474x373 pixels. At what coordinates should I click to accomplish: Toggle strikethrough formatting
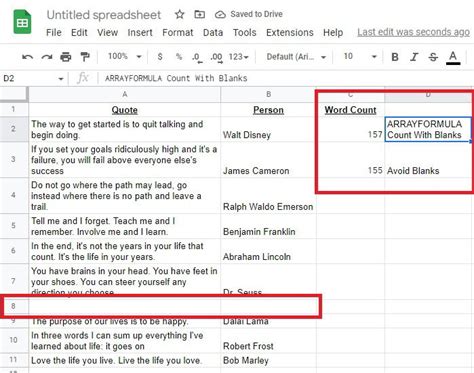[433, 57]
